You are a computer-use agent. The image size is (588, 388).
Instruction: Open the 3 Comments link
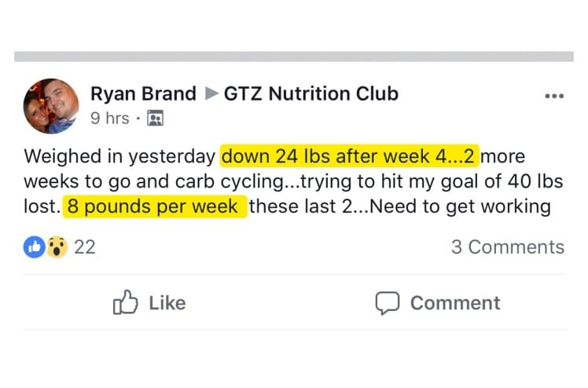(x=507, y=247)
